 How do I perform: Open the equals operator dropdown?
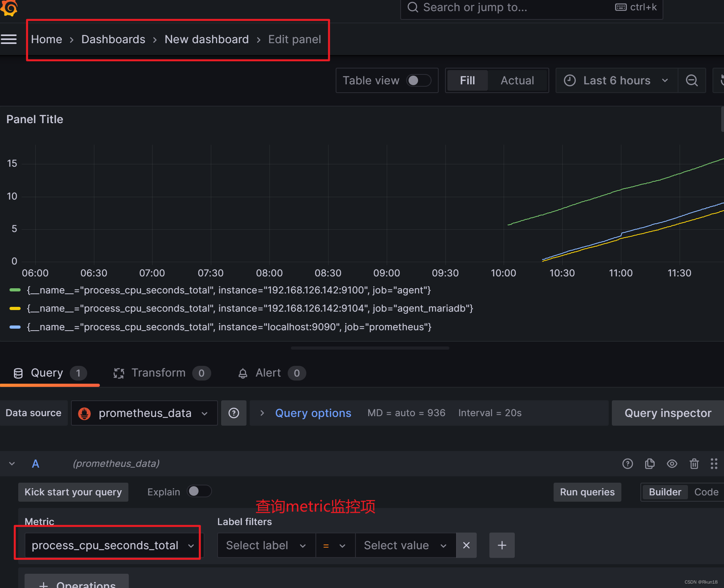335,545
